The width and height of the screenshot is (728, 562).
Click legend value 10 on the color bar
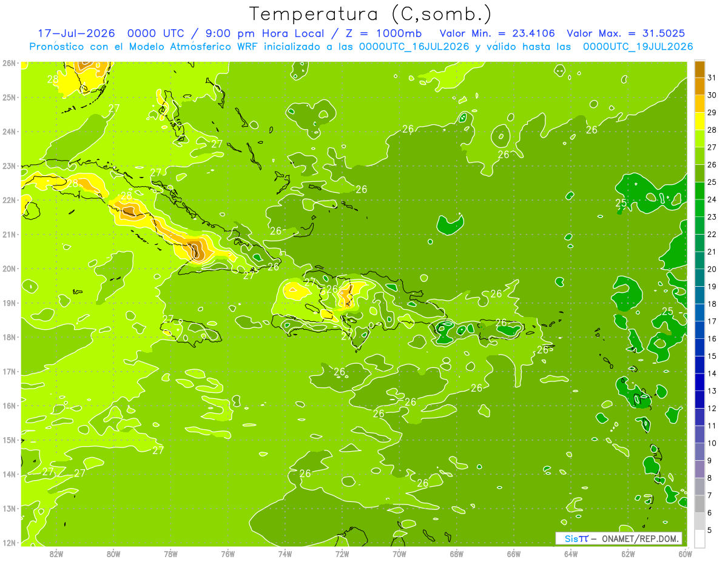pyautogui.click(x=712, y=443)
